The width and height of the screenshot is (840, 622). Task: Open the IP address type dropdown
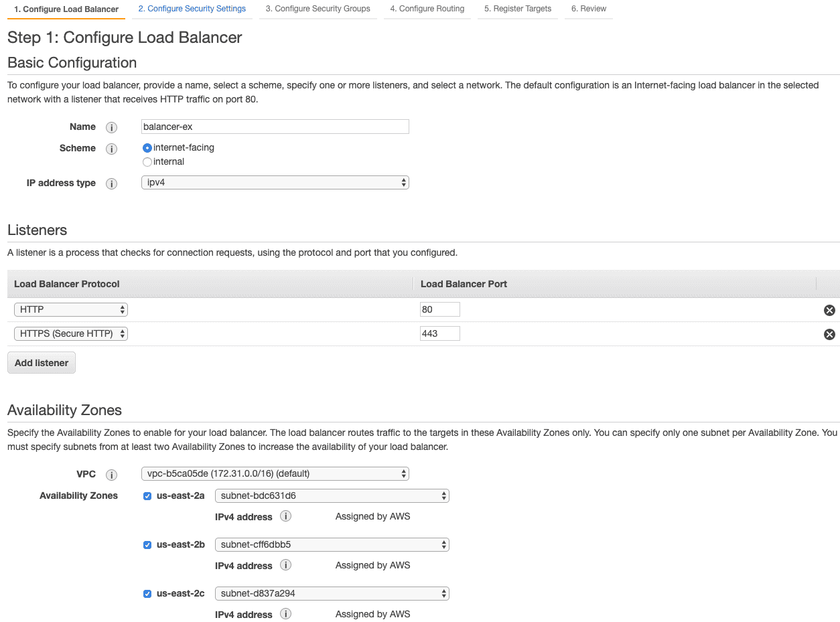coord(275,181)
